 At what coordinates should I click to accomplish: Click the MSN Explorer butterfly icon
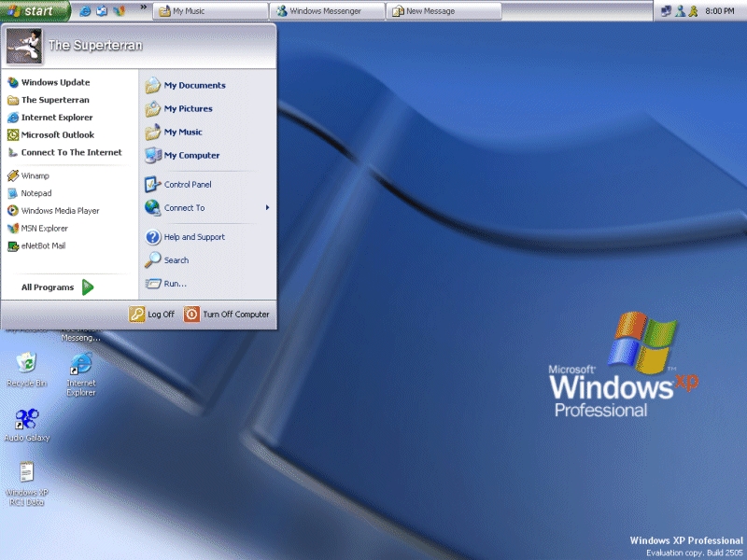[x=13, y=228]
